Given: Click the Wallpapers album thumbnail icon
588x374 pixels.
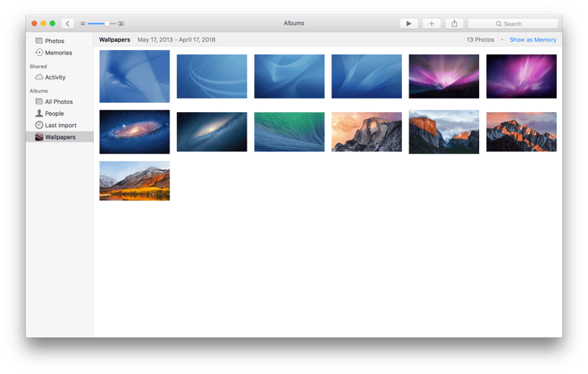Looking at the screenshot, I should [x=39, y=137].
